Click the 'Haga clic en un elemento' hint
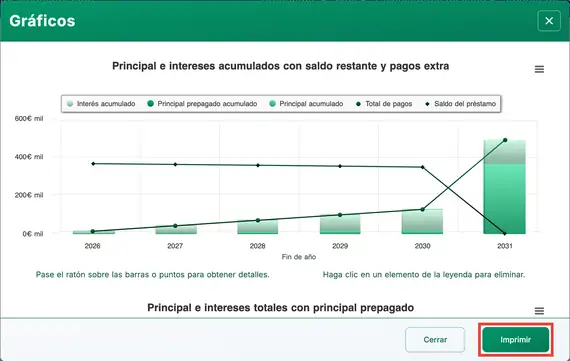The height and width of the screenshot is (361, 570). point(424,275)
